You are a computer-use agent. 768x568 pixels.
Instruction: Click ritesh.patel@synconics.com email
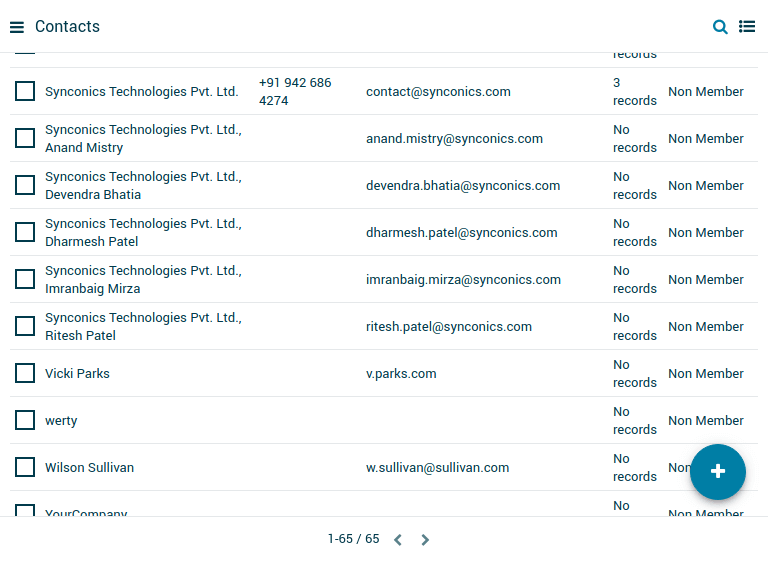(449, 327)
